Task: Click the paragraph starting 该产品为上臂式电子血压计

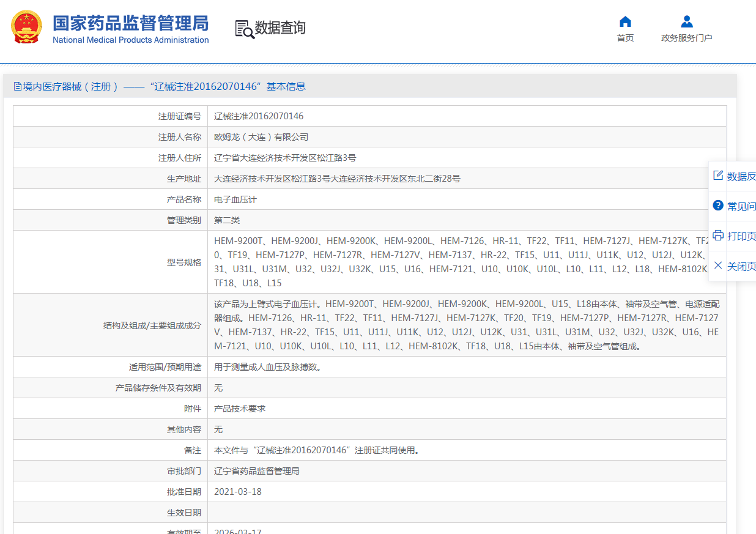Action: coord(467,325)
